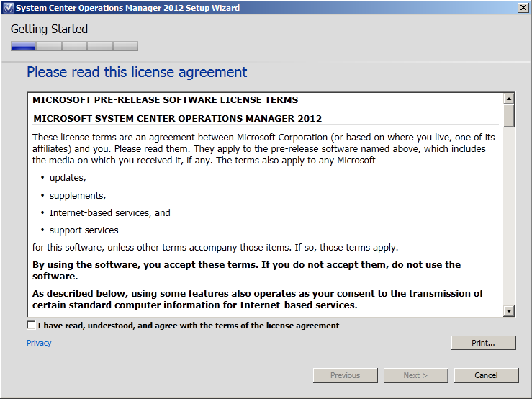Click the license scrollbar thumb

(x=508, y=116)
